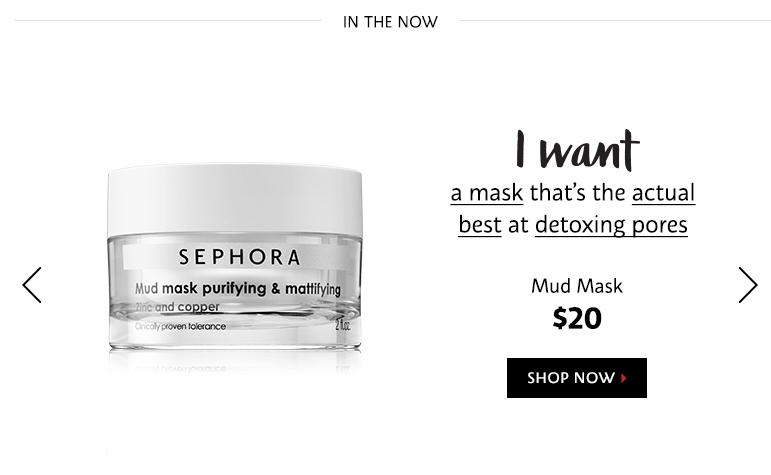Click the "IN THE NOW" section heading
This screenshot has width=771, height=475.
pyautogui.click(x=390, y=22)
